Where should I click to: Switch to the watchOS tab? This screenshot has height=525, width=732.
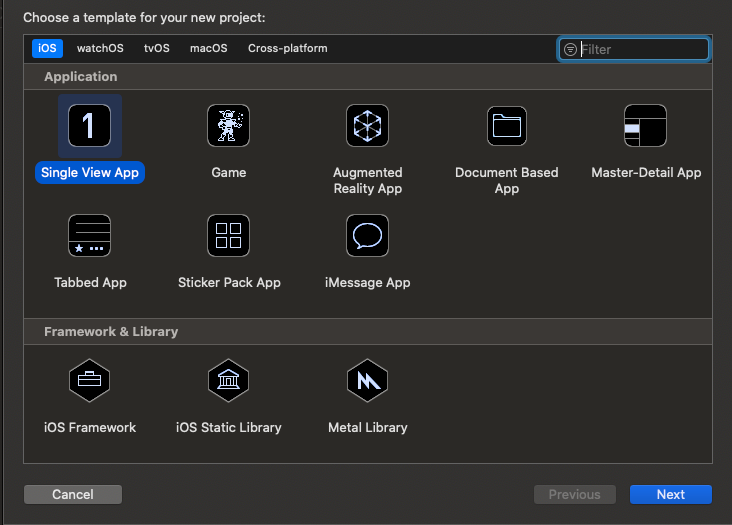click(x=100, y=48)
